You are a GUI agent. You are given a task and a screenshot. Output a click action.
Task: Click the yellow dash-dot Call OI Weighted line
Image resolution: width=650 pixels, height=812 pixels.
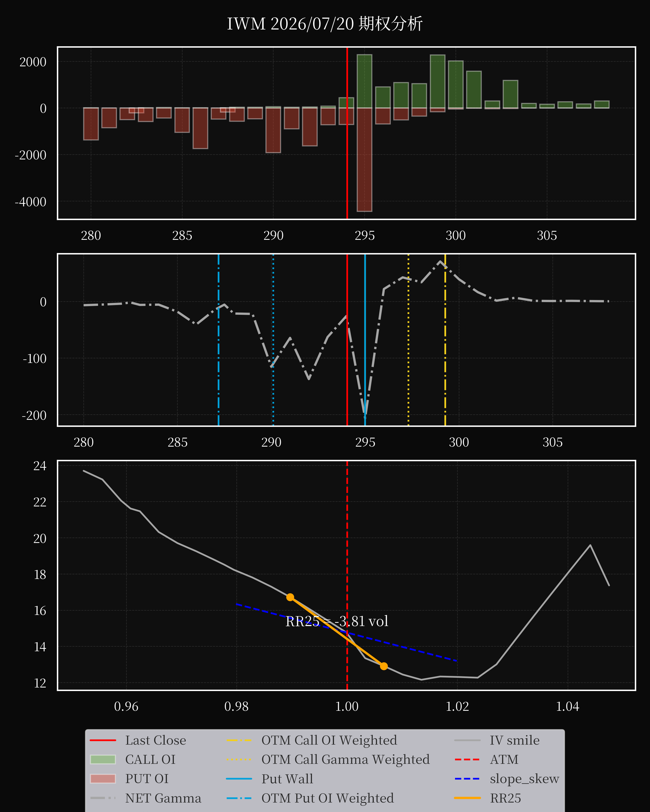pos(445,340)
